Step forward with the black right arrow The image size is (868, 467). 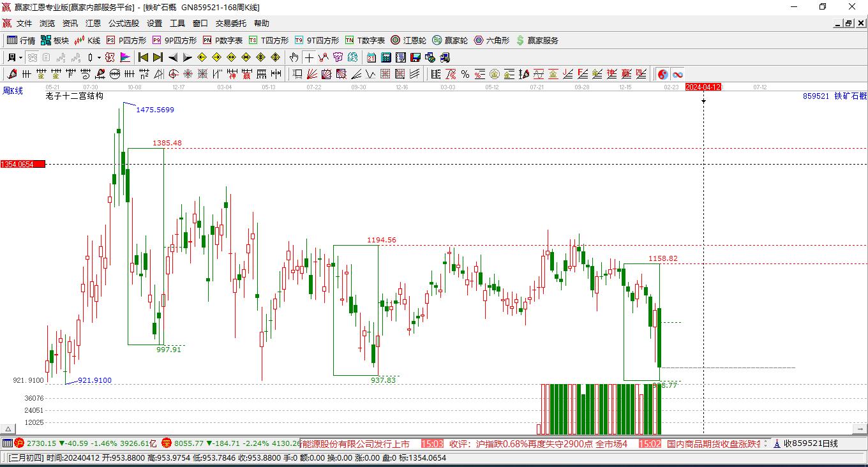click(x=188, y=57)
